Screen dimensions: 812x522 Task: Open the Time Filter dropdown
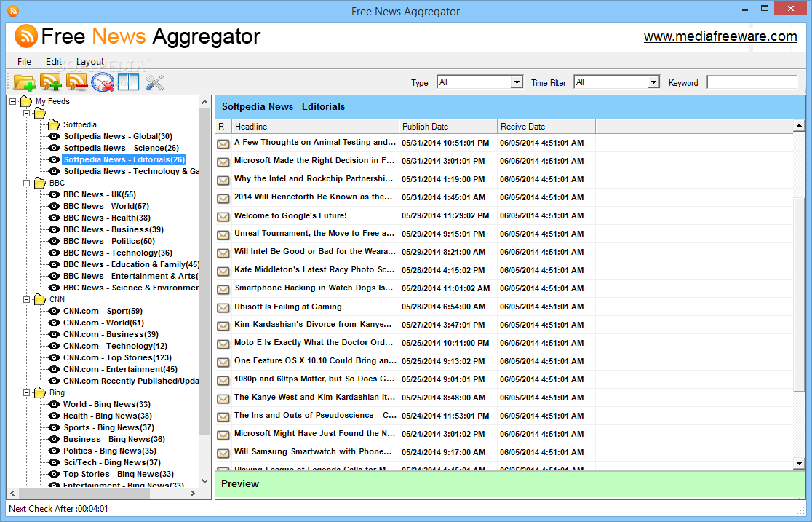coord(653,82)
